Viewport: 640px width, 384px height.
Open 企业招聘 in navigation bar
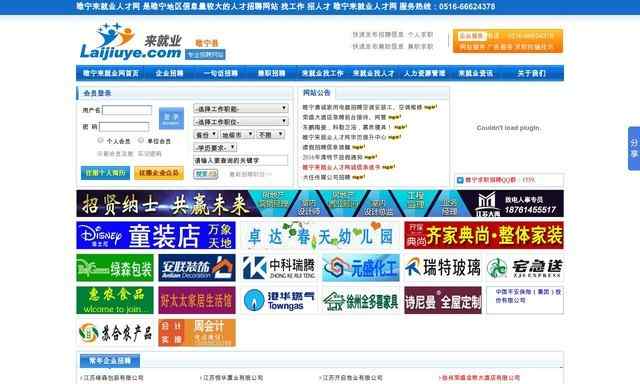pyautogui.click(x=170, y=73)
